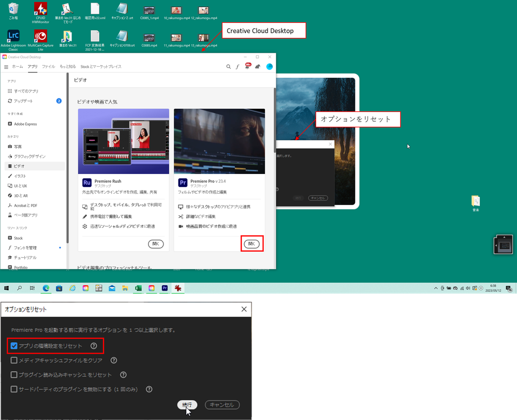Open the hamburger menu in Creative Cloud

pos(6,66)
